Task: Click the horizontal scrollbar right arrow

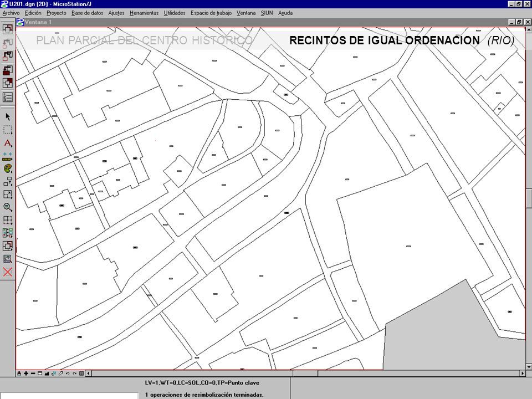Action: click(523, 374)
